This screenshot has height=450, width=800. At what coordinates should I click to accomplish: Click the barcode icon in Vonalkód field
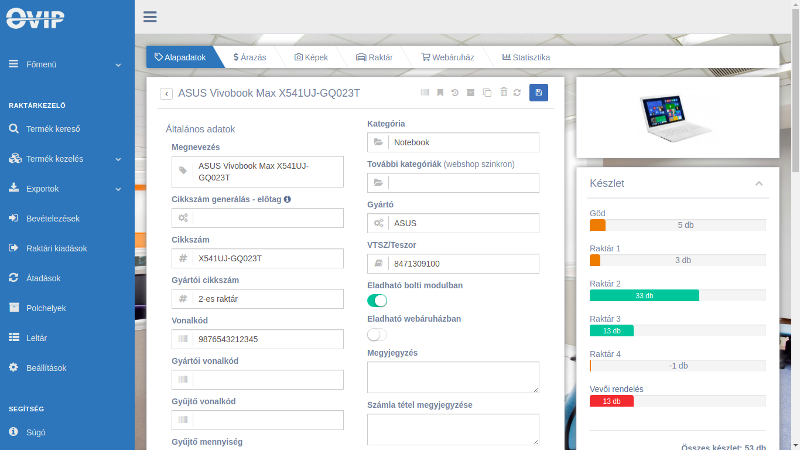(183, 339)
